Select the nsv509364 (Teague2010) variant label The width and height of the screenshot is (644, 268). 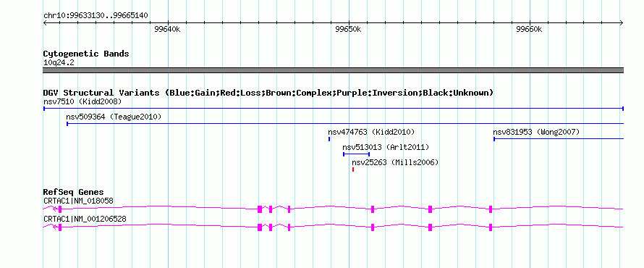click(114, 117)
